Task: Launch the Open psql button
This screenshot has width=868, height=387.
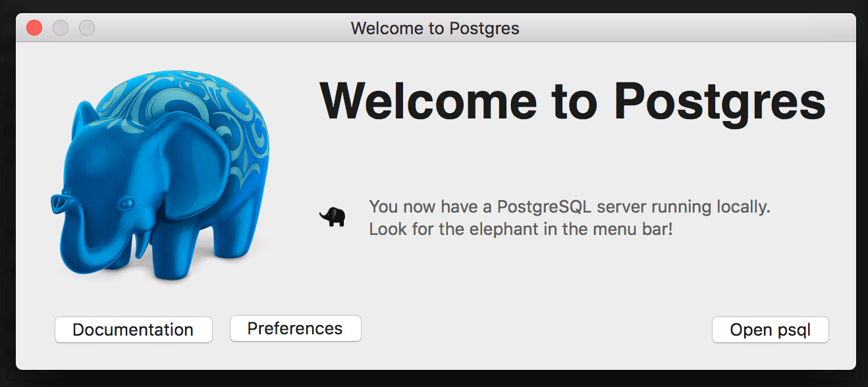Action: coord(771,330)
